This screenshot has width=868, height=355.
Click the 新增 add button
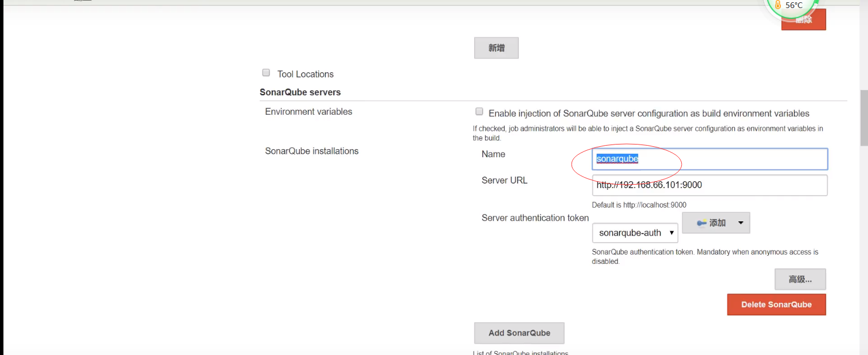[x=496, y=48]
